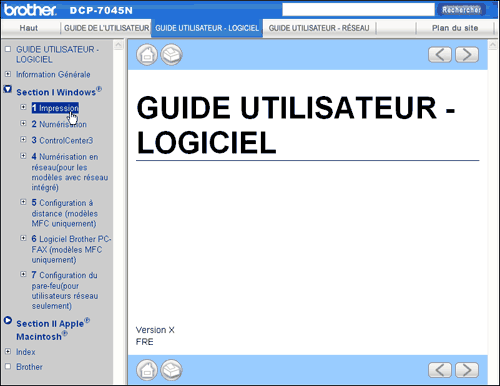Viewport: 500px width, 386px height.
Task: Click the Rechercher button
Action: [461, 10]
